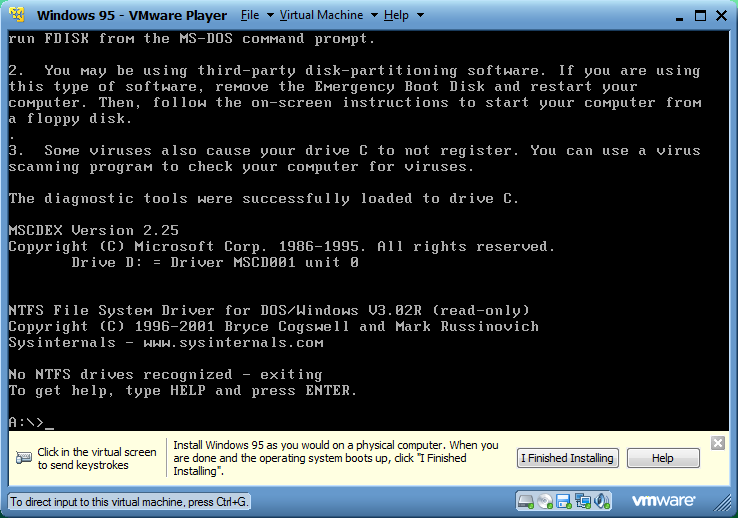The width and height of the screenshot is (738, 518).
Task: Dismiss the install hint bar with X
Action: point(718,443)
